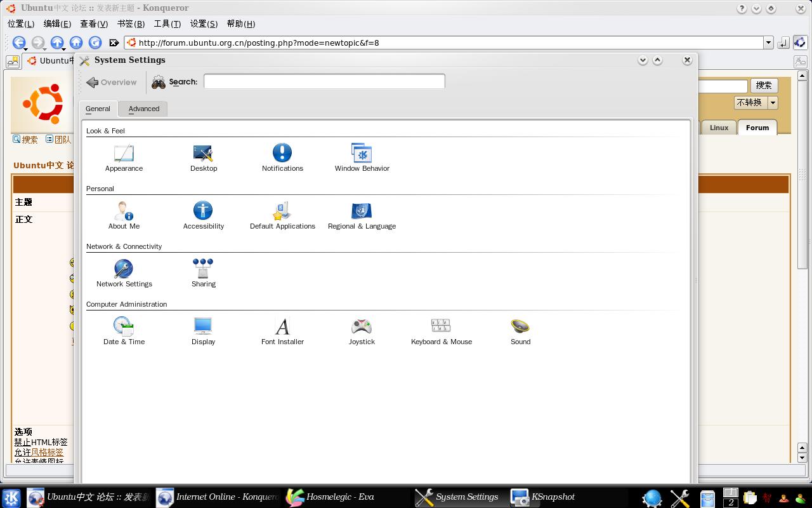
Task: Open Regional & Language settings
Action: click(x=362, y=216)
